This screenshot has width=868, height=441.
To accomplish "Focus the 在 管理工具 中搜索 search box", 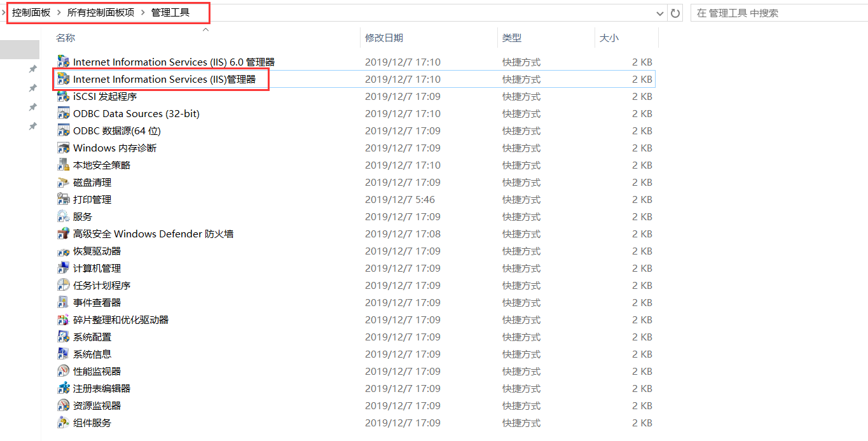I will coord(779,13).
